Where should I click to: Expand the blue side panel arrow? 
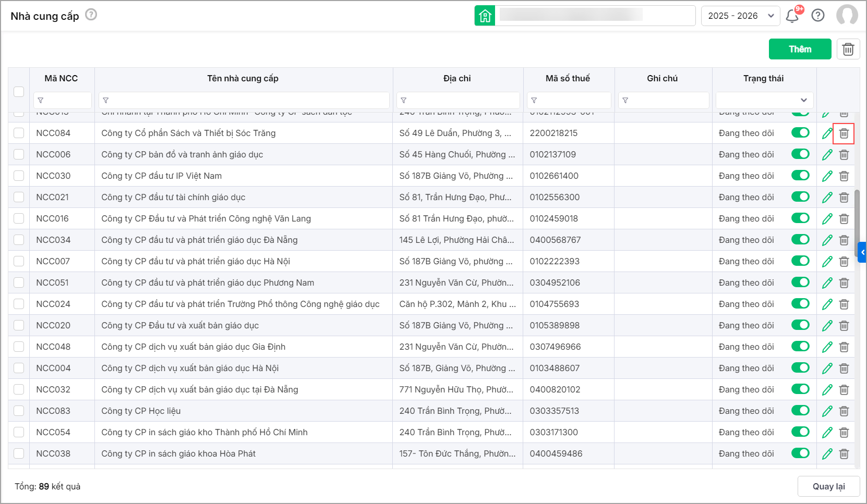[x=862, y=252]
